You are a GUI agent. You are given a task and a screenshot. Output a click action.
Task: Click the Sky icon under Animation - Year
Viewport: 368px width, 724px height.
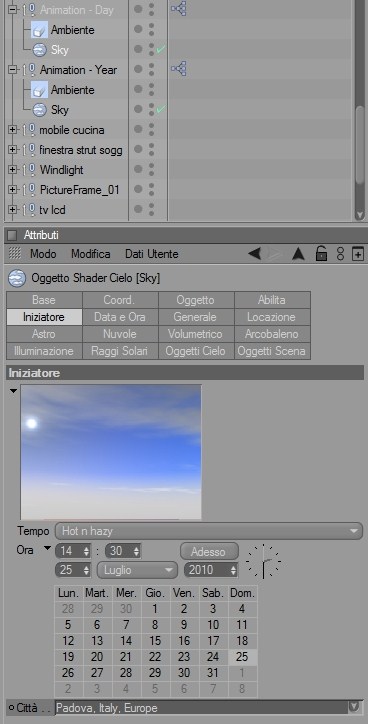(x=40, y=110)
